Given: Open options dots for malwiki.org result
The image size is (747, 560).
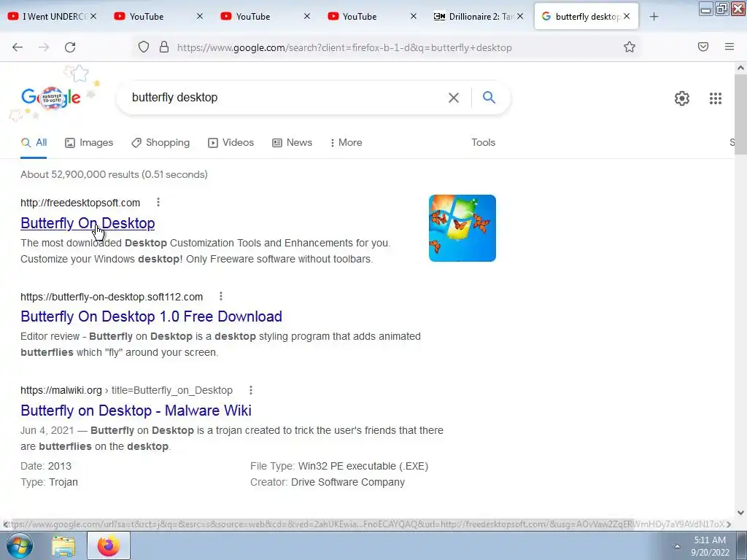Looking at the screenshot, I should [x=251, y=390].
